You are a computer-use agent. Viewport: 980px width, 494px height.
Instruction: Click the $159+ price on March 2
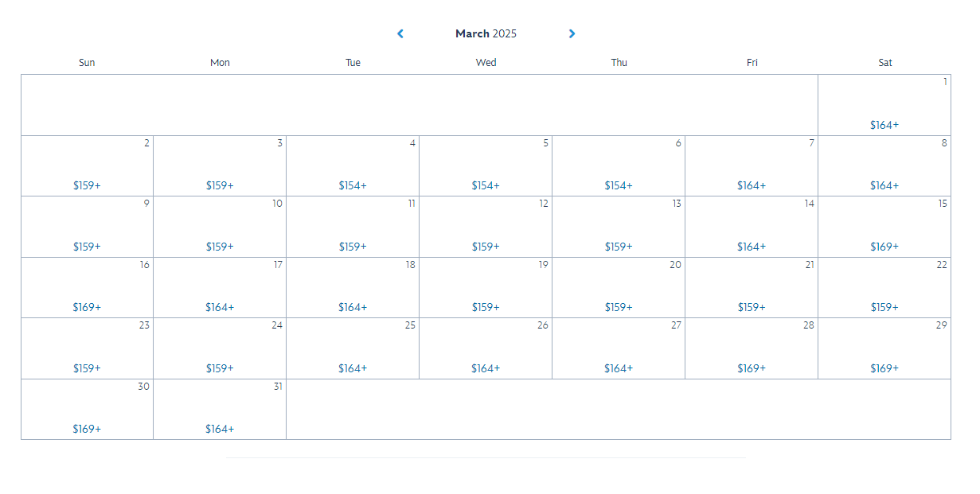tap(87, 185)
